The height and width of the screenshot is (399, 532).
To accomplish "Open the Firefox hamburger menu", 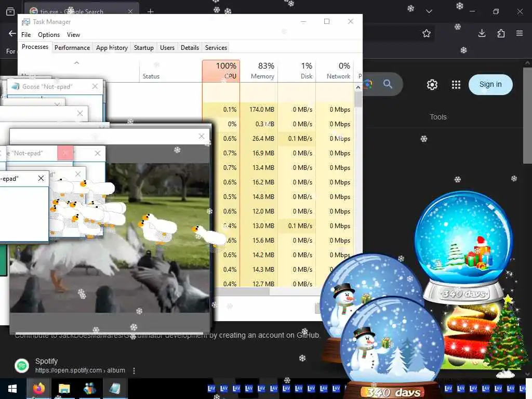I will pos(520,33).
